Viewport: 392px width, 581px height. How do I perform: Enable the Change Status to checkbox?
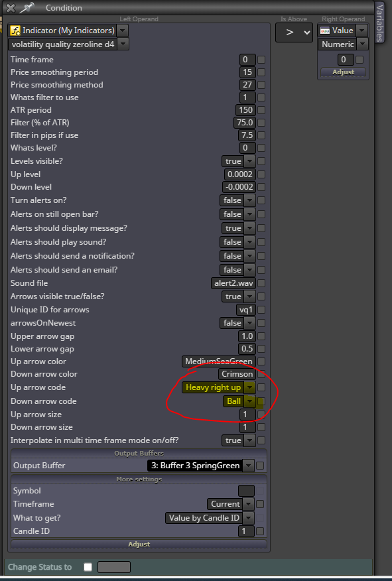[88, 567]
